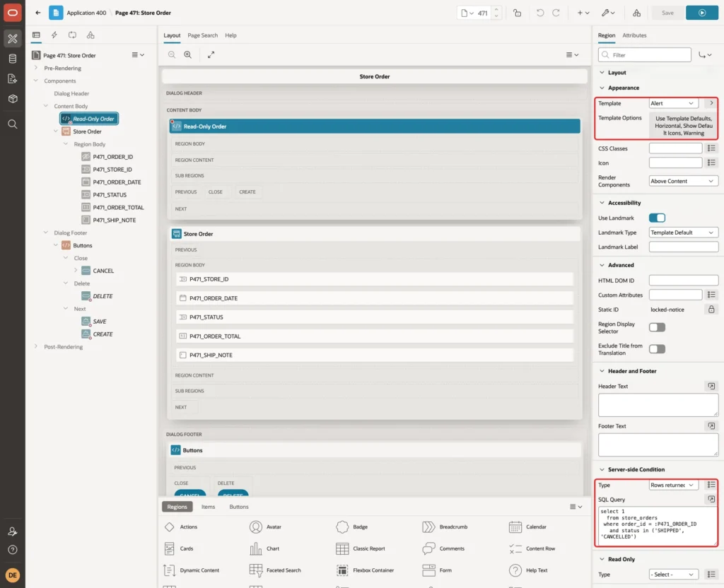This screenshot has height=588, width=724.
Task: Zoom out the layout view
Action: coord(172,54)
